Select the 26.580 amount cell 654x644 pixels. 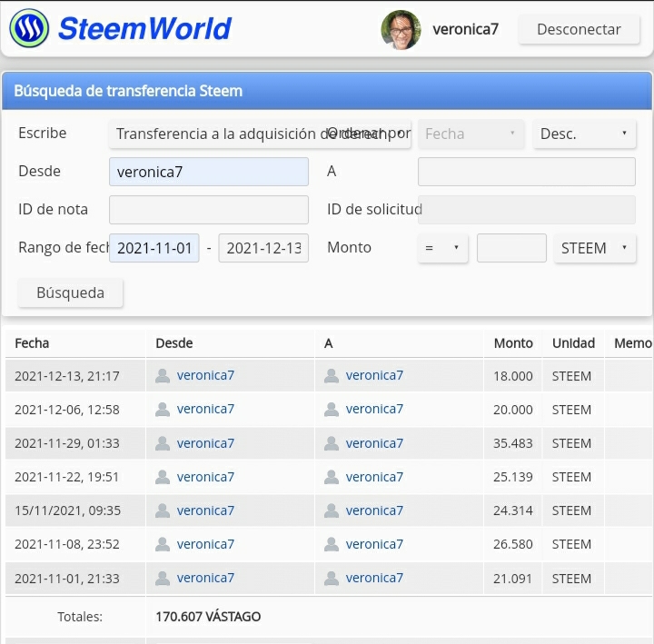click(512, 544)
